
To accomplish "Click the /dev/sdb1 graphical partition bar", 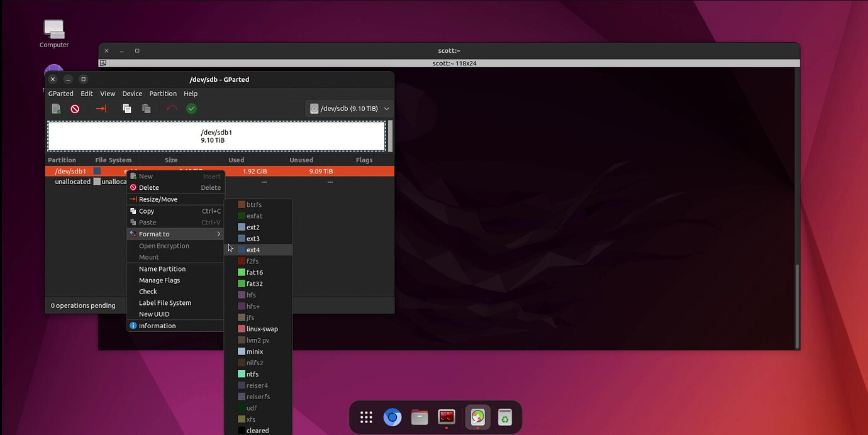I will pyautogui.click(x=216, y=136).
